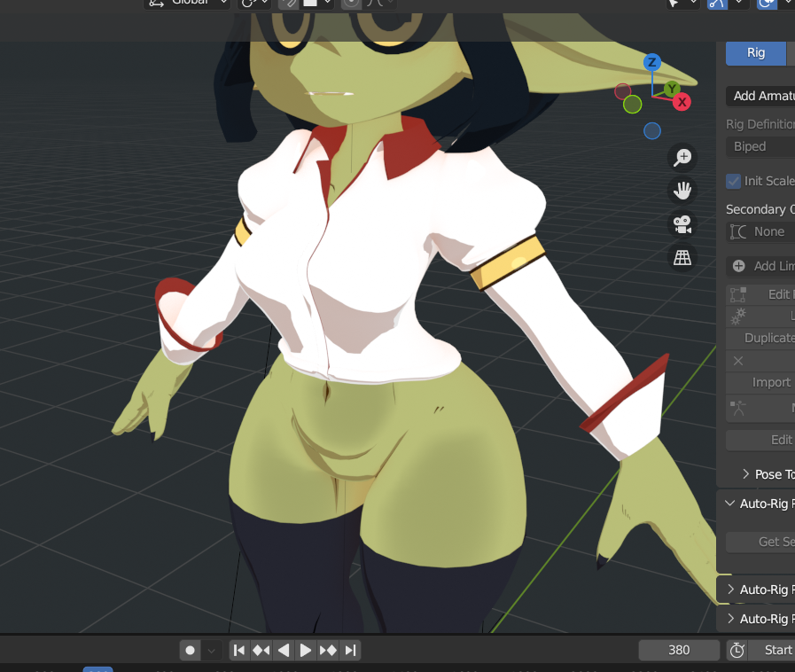The image size is (795, 672).
Task: Open the pivot point dropdown
Action: coord(254,4)
